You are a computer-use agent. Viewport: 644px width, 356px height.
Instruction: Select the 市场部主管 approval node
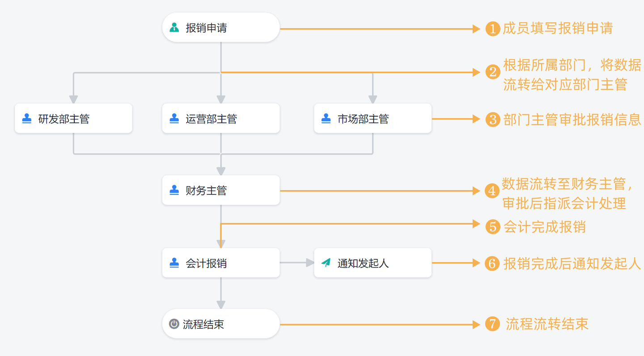click(x=373, y=119)
